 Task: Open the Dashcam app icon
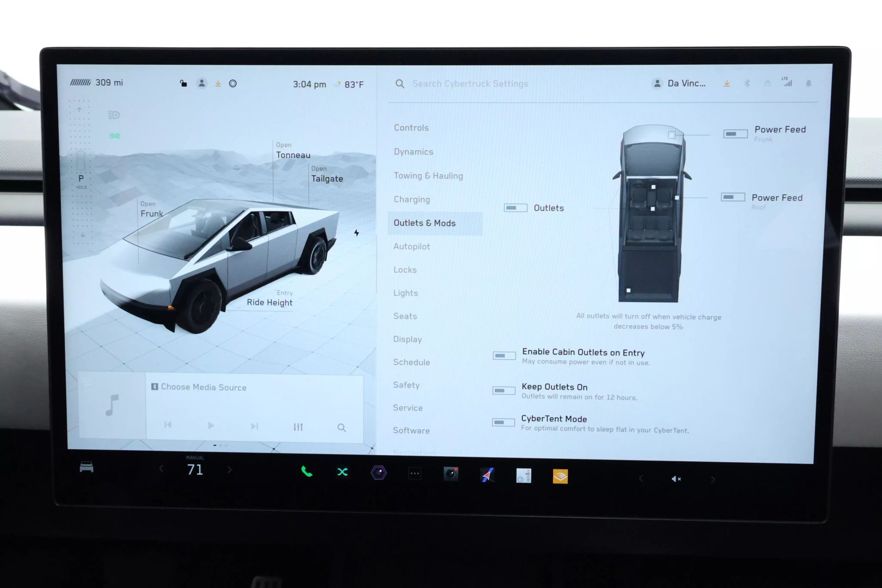(451, 474)
